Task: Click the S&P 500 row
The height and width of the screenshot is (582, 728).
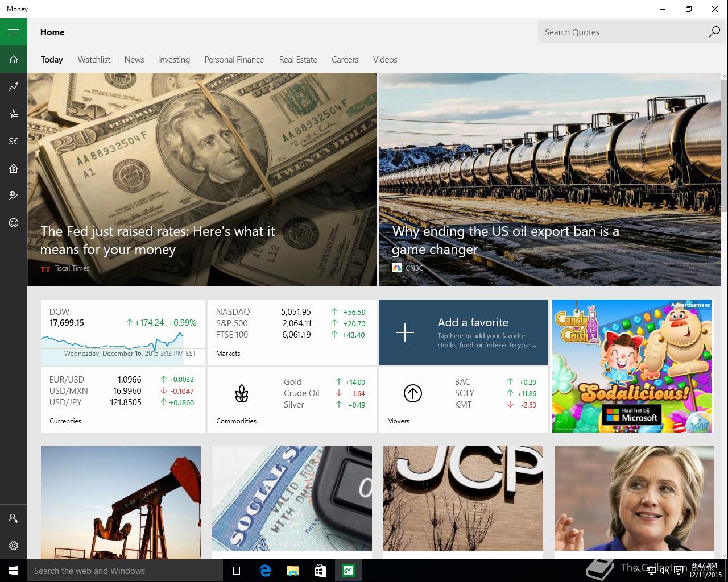Action: pos(291,323)
